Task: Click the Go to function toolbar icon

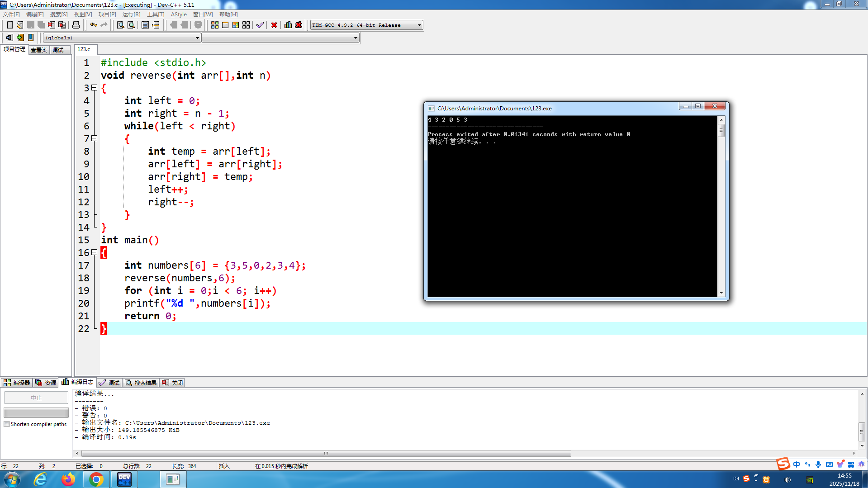Action: (145, 25)
